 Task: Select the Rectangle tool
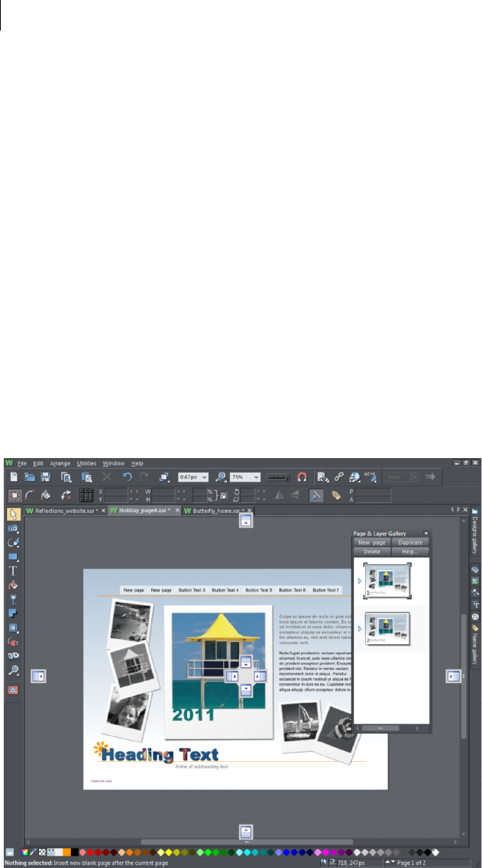click(x=14, y=557)
